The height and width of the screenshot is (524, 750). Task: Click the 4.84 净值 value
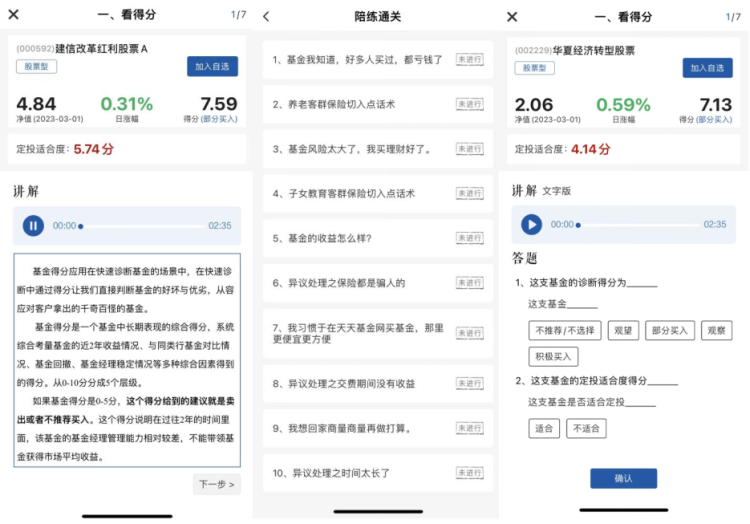pos(36,104)
